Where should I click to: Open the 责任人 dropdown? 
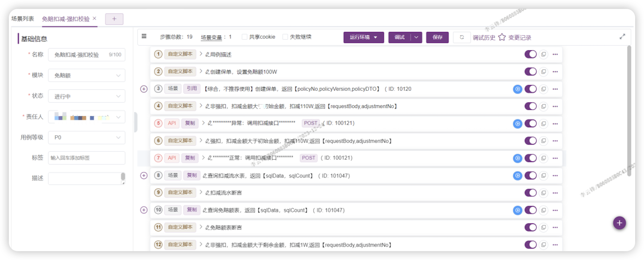point(87,117)
